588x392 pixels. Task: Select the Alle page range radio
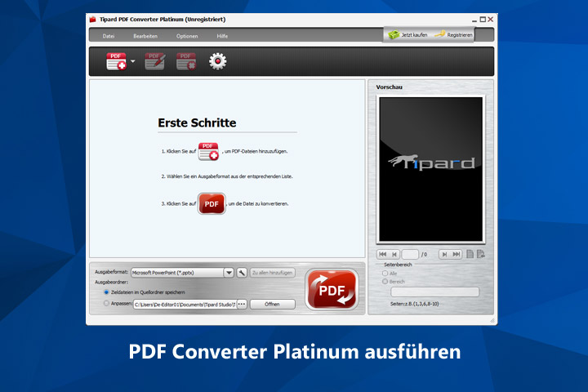coord(385,274)
